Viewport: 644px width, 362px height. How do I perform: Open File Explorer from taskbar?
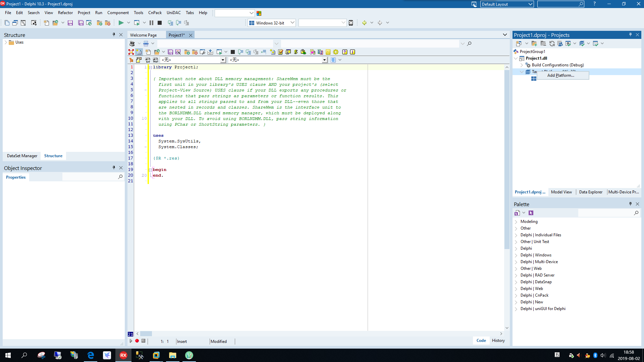[x=172, y=355]
